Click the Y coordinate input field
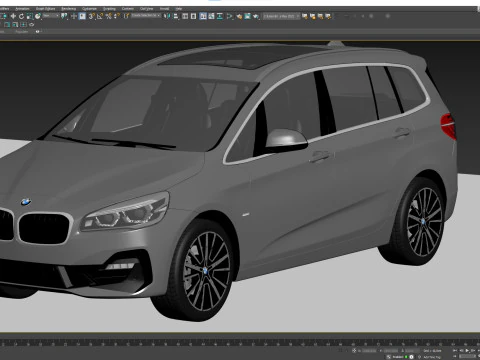 pos(391,351)
